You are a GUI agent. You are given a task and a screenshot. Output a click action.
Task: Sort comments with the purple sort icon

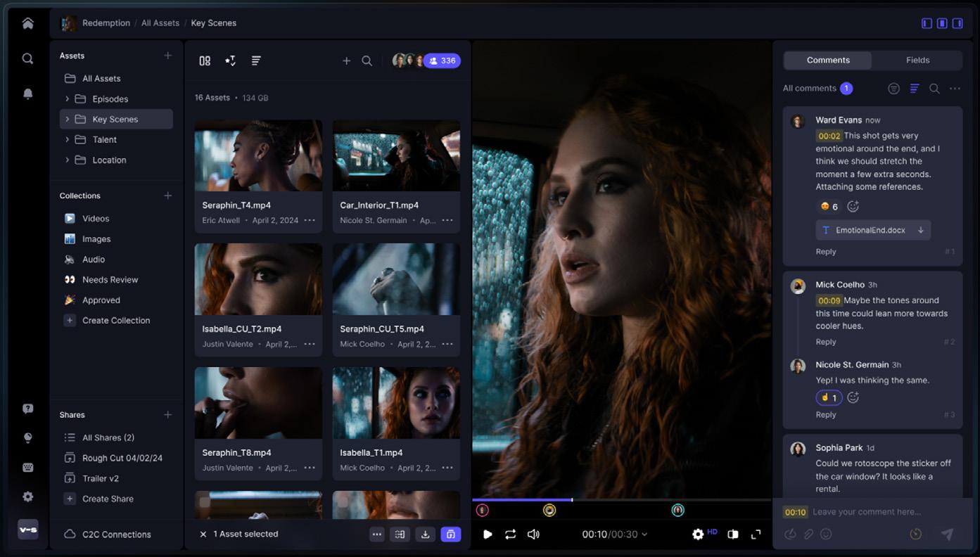(x=914, y=89)
